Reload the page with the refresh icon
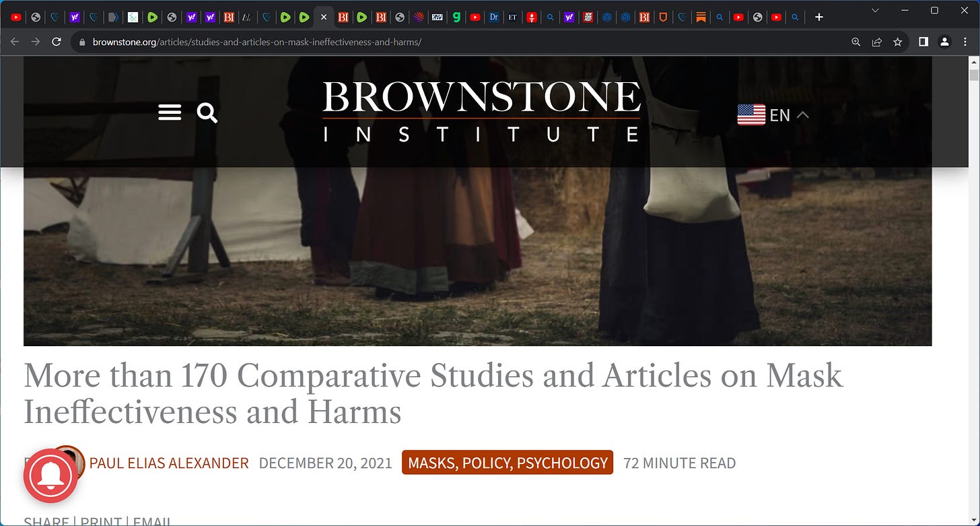Viewport: 980px width, 526px height. pyautogui.click(x=57, y=42)
